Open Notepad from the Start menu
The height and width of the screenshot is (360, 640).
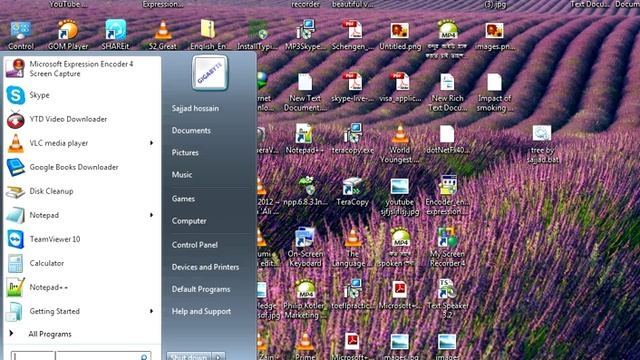coord(82,215)
